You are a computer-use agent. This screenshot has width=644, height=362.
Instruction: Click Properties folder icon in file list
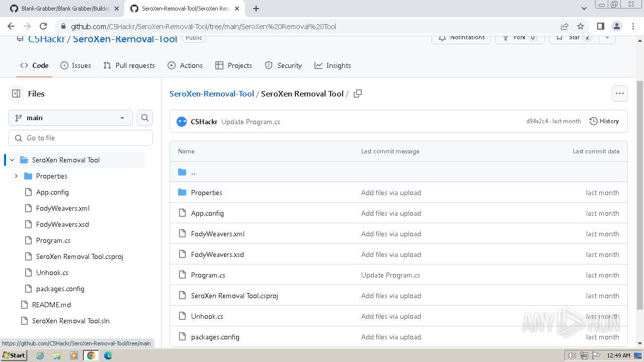(182, 193)
